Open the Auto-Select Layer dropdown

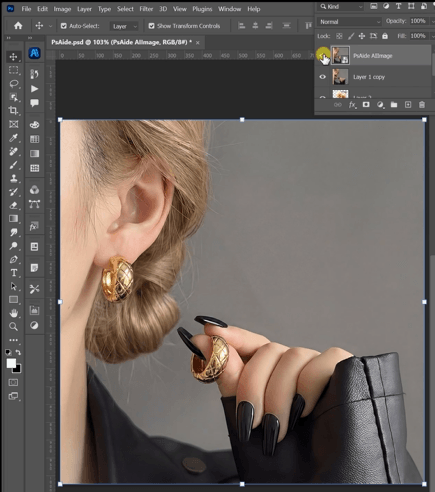(x=124, y=26)
